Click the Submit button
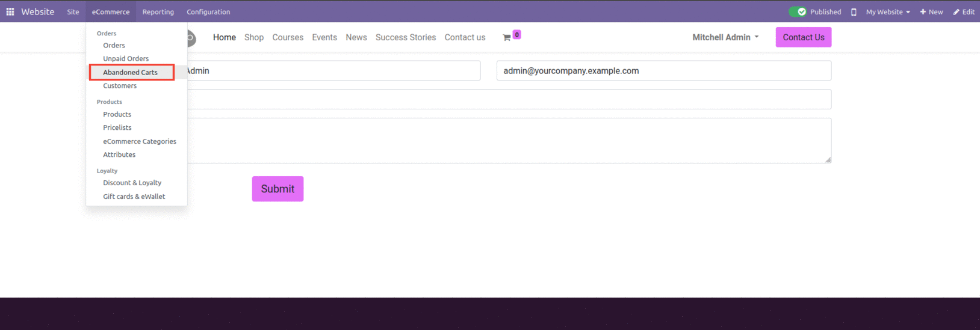 (278, 189)
